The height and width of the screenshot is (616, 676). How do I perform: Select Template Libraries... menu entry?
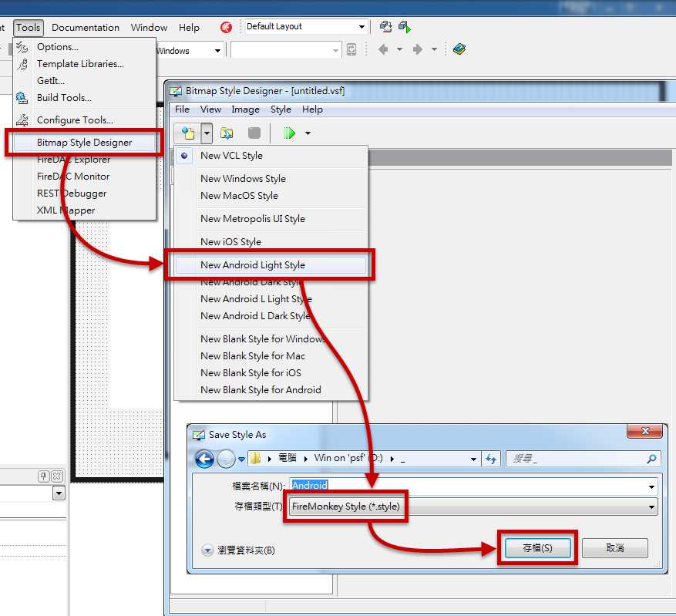85,64
